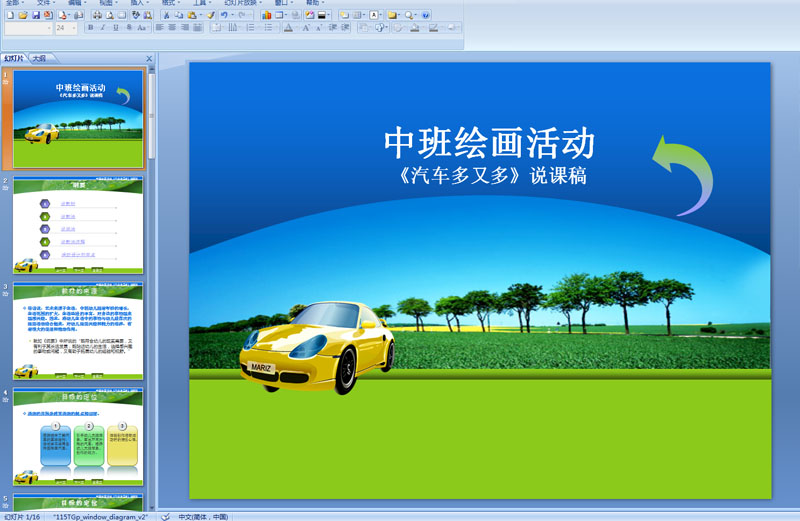
Task: Copy selection with the copy icon
Action: tap(179, 15)
